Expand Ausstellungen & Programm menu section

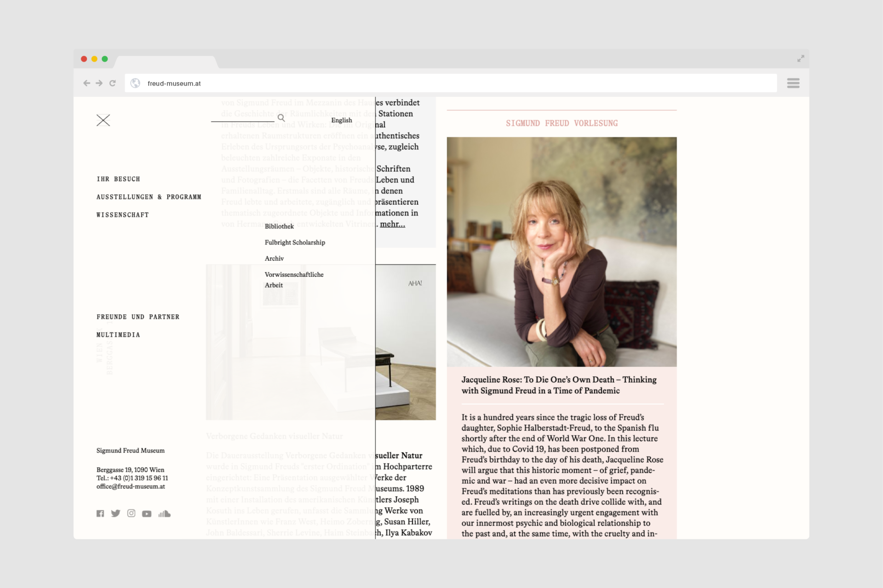(149, 197)
